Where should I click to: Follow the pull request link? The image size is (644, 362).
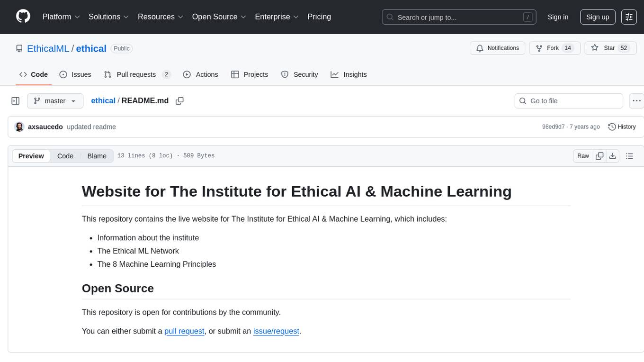184,331
